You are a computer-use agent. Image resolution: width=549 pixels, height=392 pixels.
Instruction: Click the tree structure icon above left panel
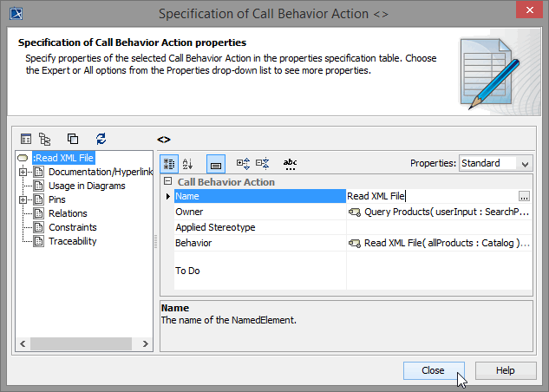coord(45,138)
